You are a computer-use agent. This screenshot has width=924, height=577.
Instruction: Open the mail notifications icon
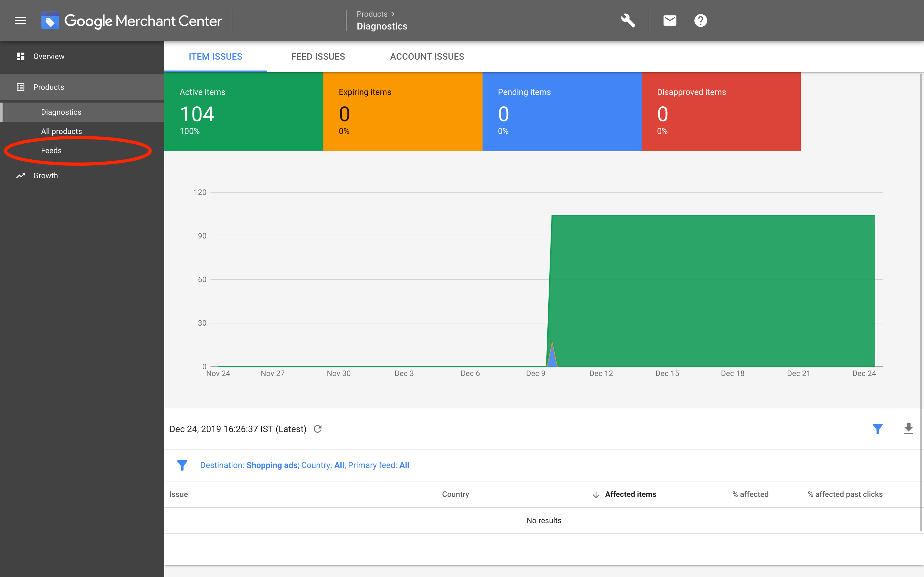[x=670, y=21]
